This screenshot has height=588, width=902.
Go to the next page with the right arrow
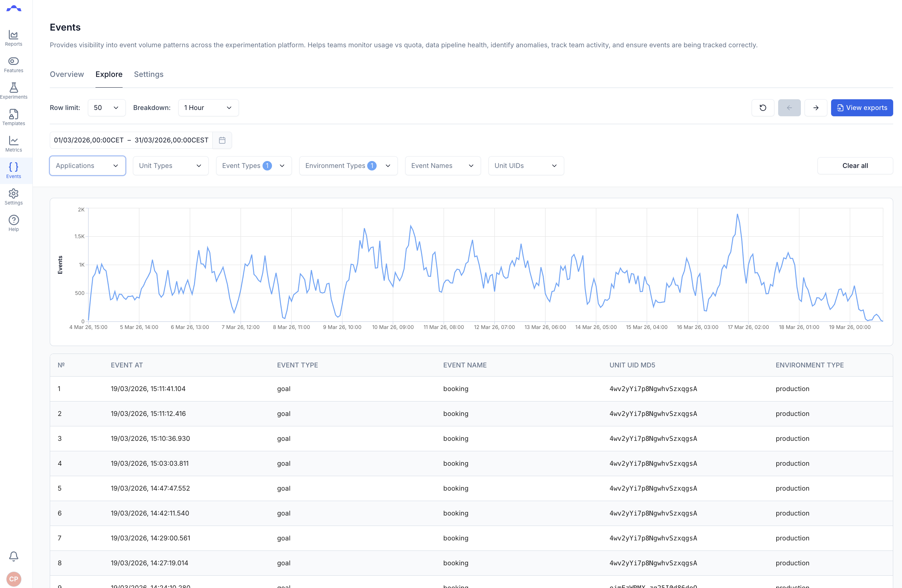(816, 108)
